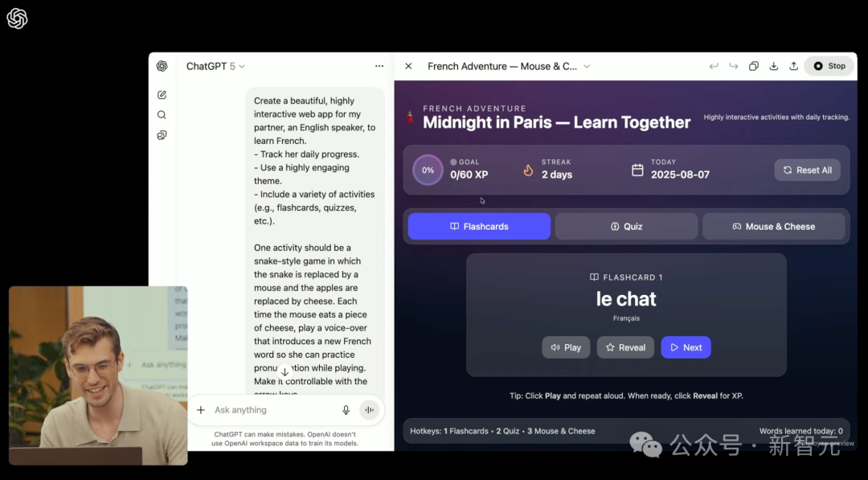868x480 pixels.
Task: Stop the running preview
Action: pos(829,66)
